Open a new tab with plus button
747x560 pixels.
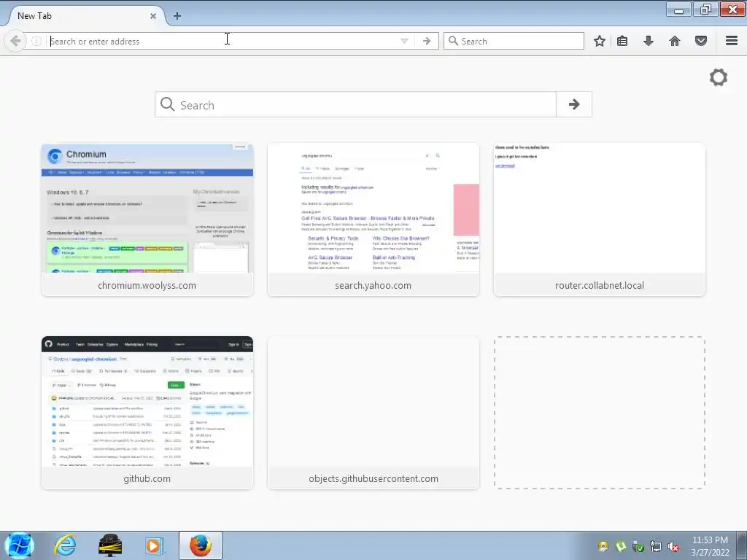pyautogui.click(x=177, y=16)
